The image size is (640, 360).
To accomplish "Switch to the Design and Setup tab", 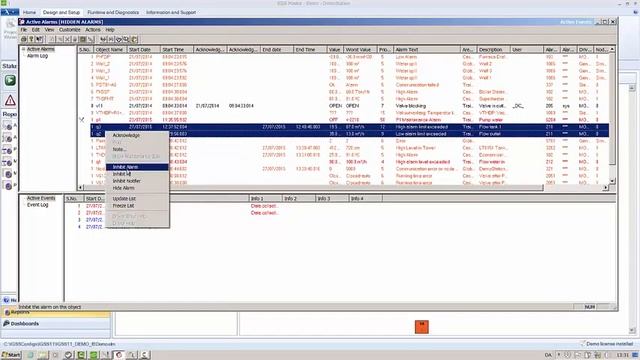I will coord(61,13).
